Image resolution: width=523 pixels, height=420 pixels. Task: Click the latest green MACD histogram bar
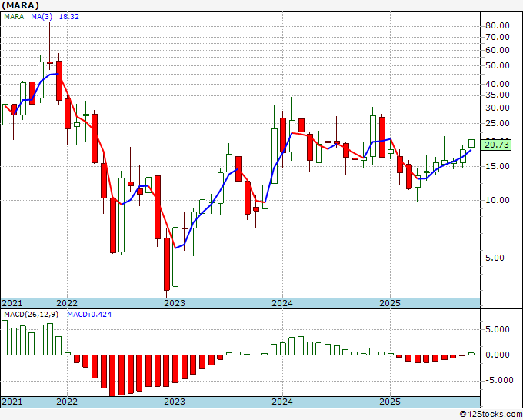tap(471, 354)
